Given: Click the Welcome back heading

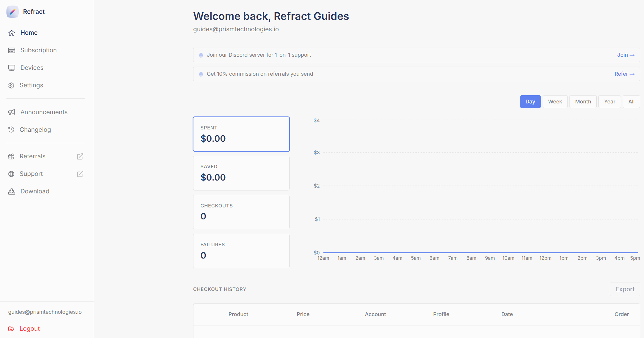Looking at the screenshot, I should click(x=271, y=16).
